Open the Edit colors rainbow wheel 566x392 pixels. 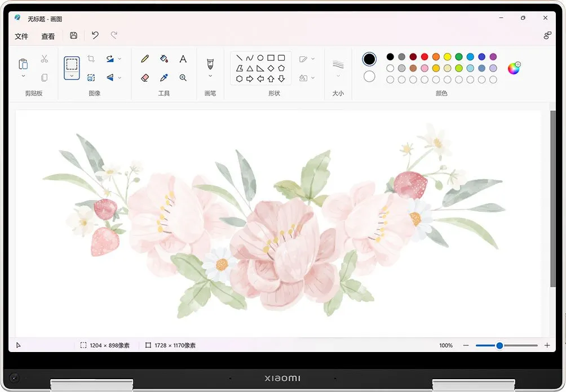(514, 68)
